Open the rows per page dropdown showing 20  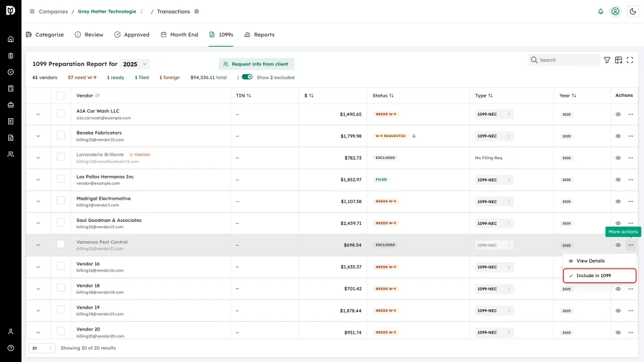coord(42,348)
